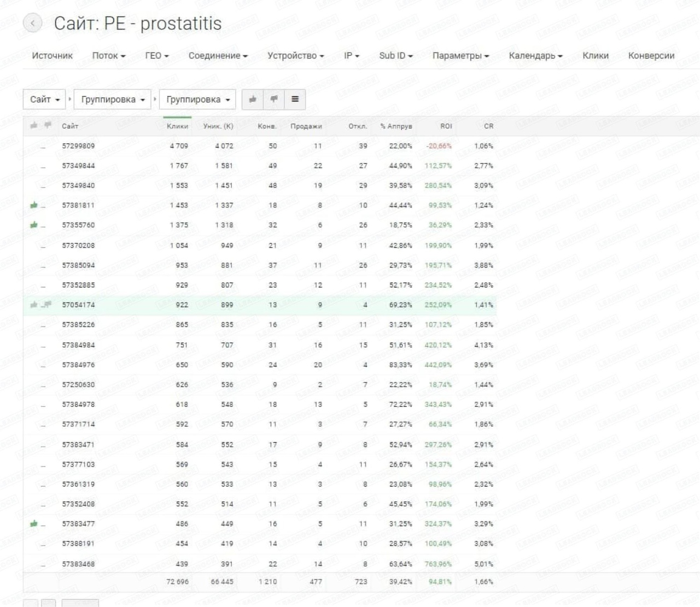Viewport: 700px width, 607px height.
Task: Toggle green thumbs-up on row 57383477
Action: coord(34,524)
